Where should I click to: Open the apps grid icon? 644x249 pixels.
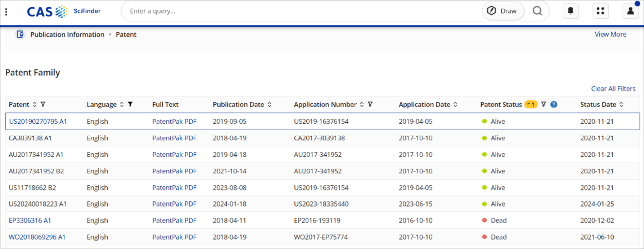(x=601, y=11)
